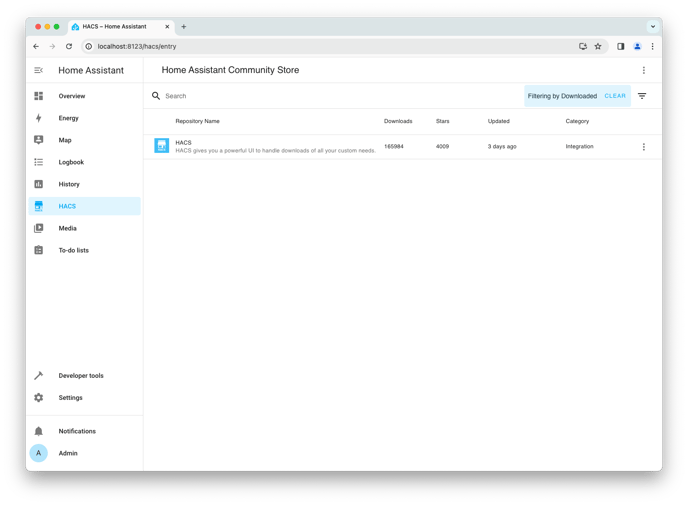Open Chrome's three-dot menu
The width and height of the screenshot is (688, 505).
click(x=652, y=46)
